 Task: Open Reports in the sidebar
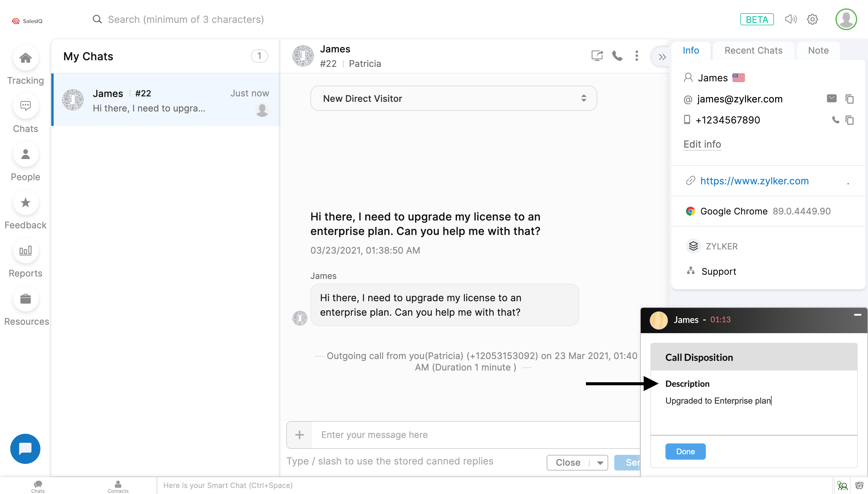[25, 251]
